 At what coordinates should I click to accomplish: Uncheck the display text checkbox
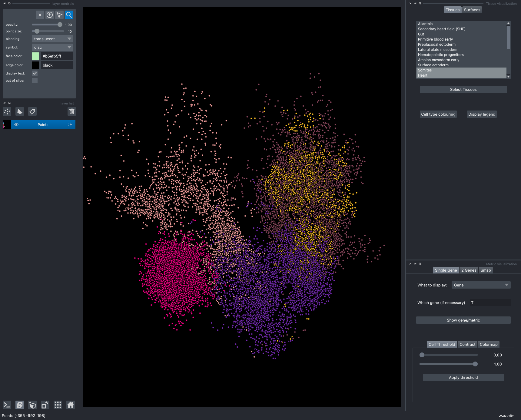[x=35, y=73]
